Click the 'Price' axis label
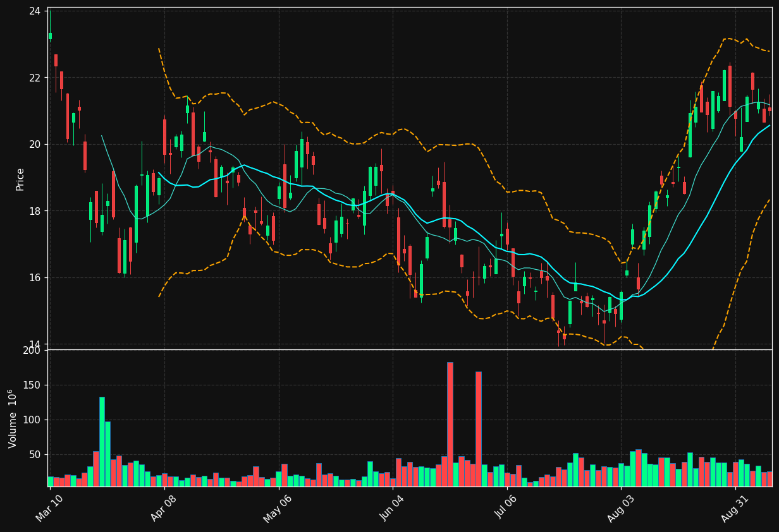779x532 pixels. tap(20, 179)
